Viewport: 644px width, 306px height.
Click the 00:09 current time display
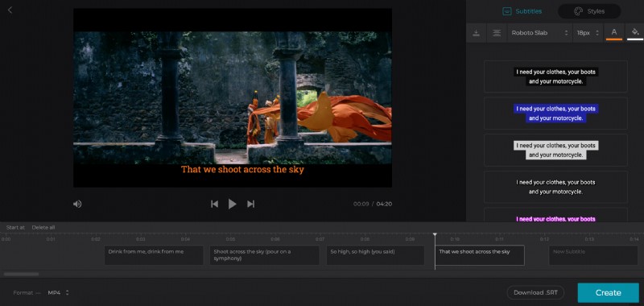point(361,204)
